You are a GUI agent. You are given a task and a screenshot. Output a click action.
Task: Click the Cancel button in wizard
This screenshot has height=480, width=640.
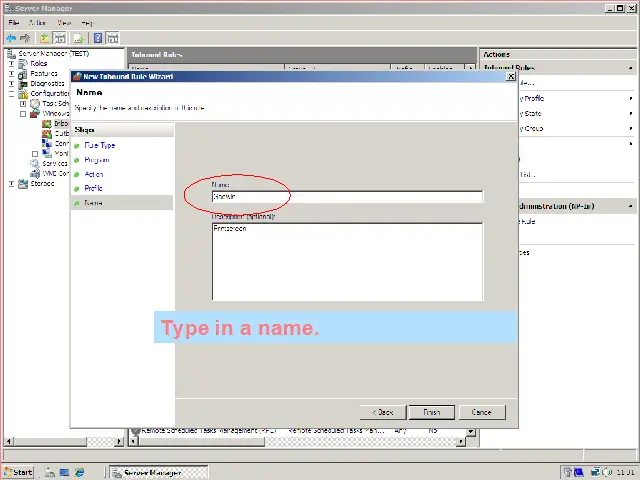click(481, 412)
